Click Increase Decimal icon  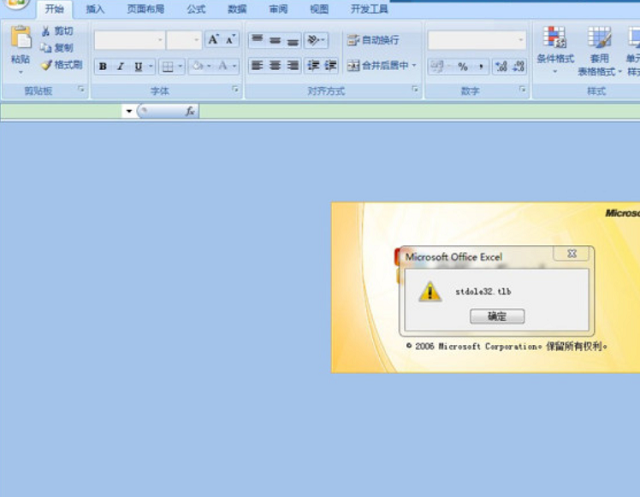(x=501, y=66)
